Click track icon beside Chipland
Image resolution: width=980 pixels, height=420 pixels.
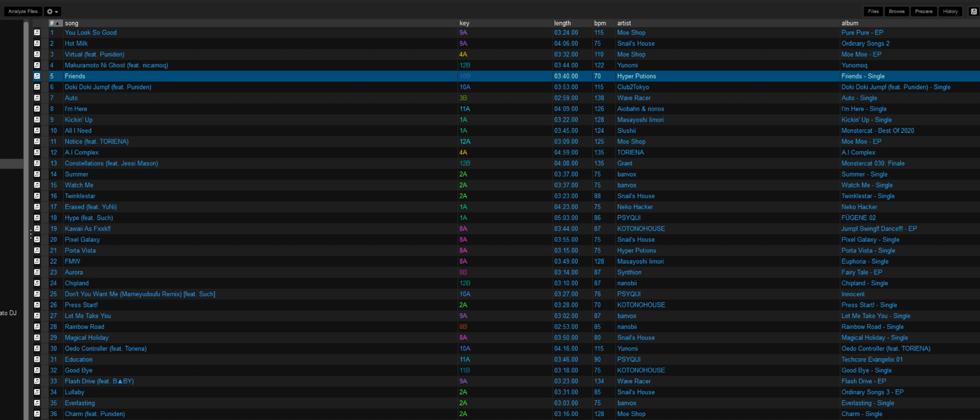click(37, 283)
